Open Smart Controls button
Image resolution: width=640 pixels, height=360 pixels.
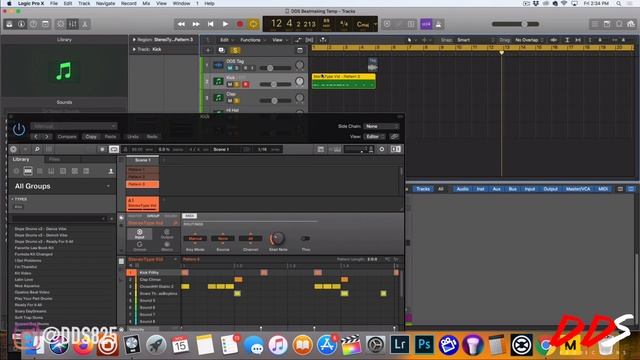(x=60, y=24)
